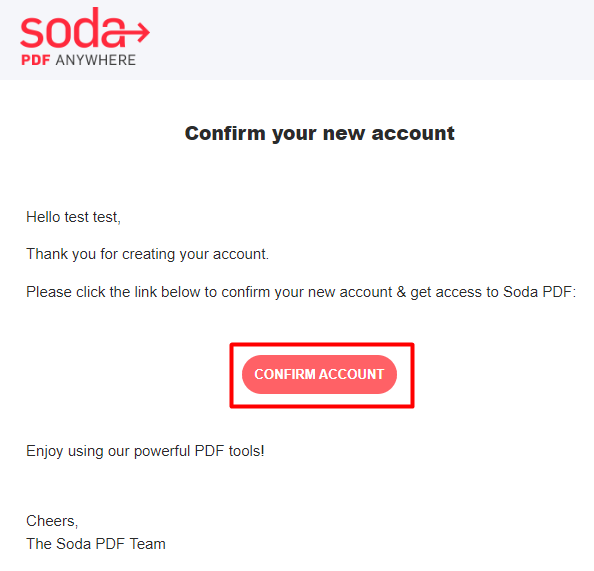This screenshot has height=571, width=594.
Task: Click the ampersand in the instructions line
Action: click(401, 292)
